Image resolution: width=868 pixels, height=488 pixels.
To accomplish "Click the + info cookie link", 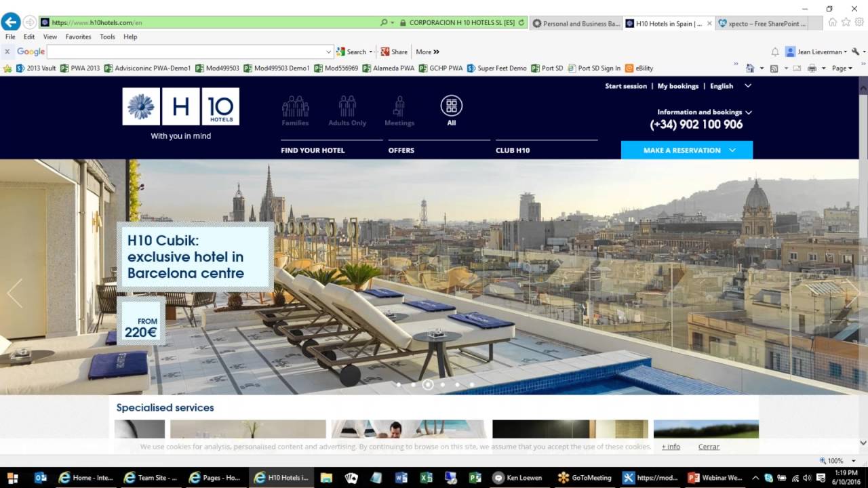I will [x=671, y=447].
